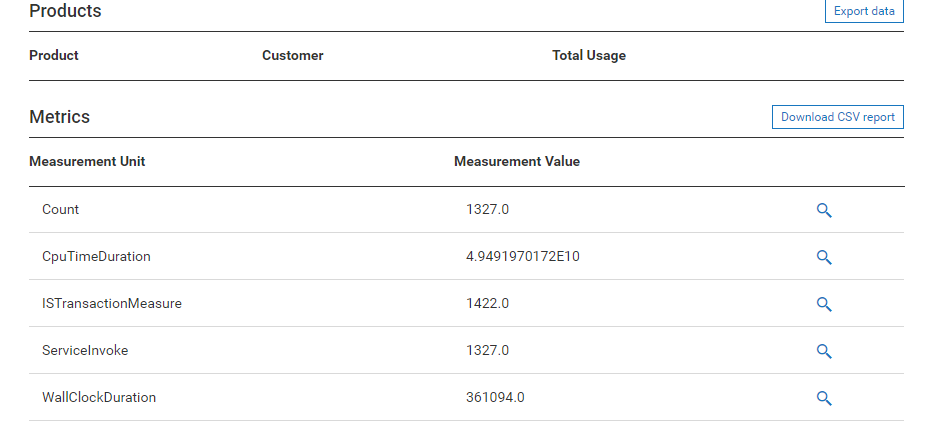Click the Measurement Unit column header

[87, 162]
